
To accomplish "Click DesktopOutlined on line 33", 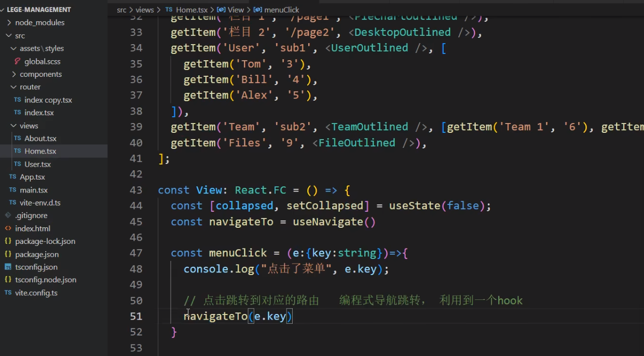I will tap(403, 32).
